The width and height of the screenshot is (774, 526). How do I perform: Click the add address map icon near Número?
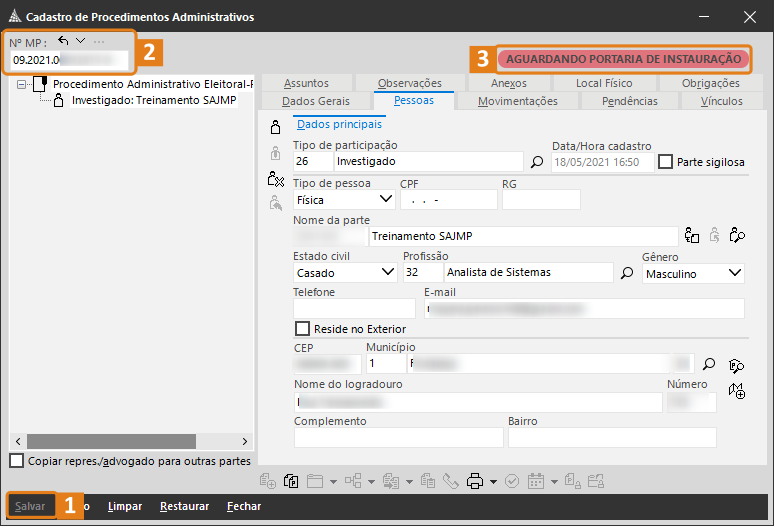pyautogui.click(x=737, y=391)
